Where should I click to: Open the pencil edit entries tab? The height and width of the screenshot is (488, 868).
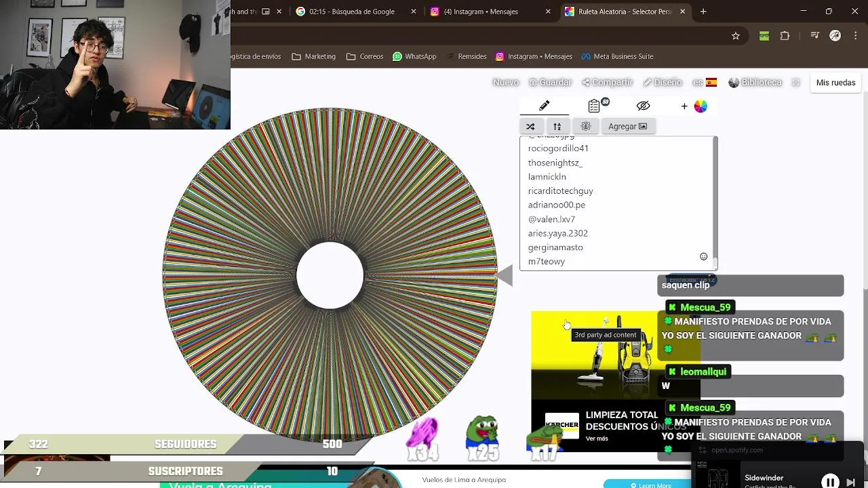[544, 106]
